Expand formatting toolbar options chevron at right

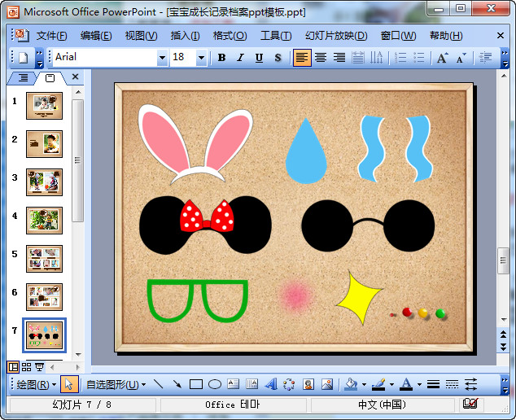coord(505,58)
